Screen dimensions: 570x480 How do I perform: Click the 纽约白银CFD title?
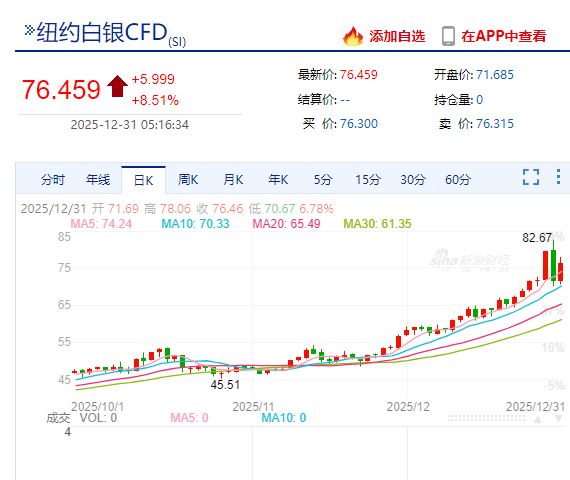pyautogui.click(x=102, y=32)
